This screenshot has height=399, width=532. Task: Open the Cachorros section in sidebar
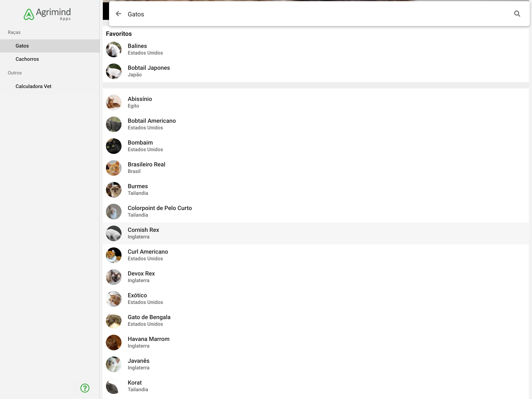point(27,59)
